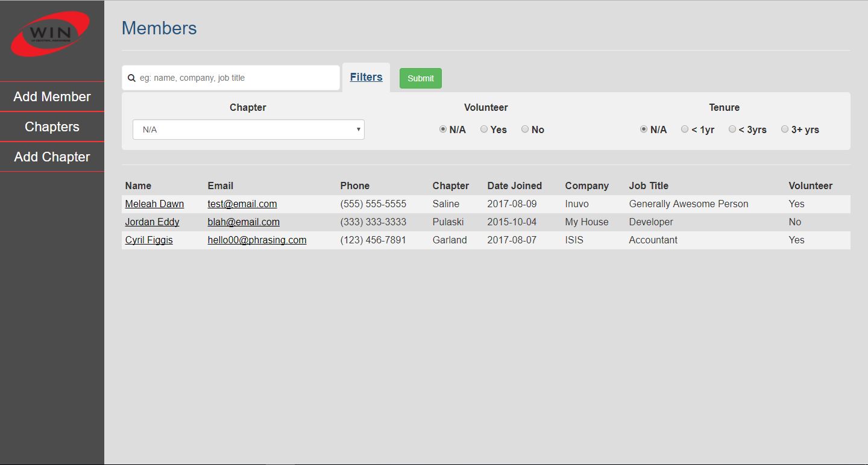Click the Generally Awesome Person job title
This screenshot has width=868, height=465.
pos(688,204)
